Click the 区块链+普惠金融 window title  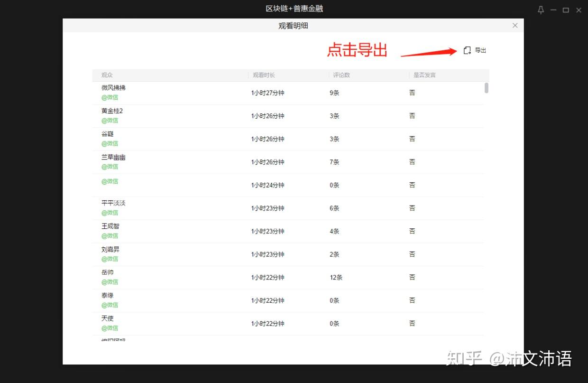294,9
